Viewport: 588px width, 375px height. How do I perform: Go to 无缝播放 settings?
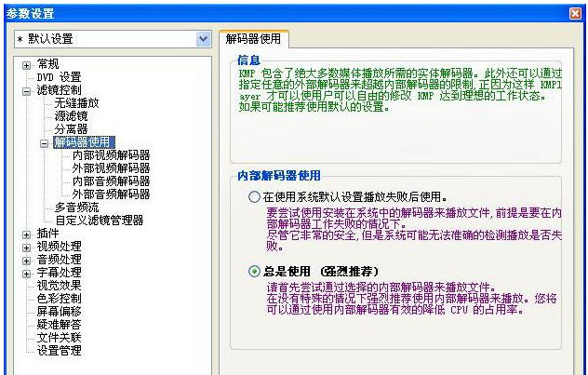(76, 103)
